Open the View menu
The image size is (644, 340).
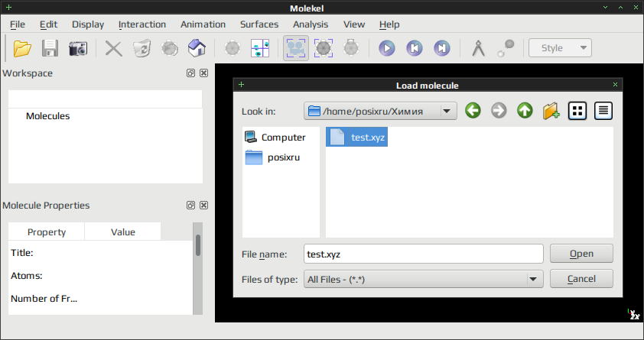coord(354,24)
